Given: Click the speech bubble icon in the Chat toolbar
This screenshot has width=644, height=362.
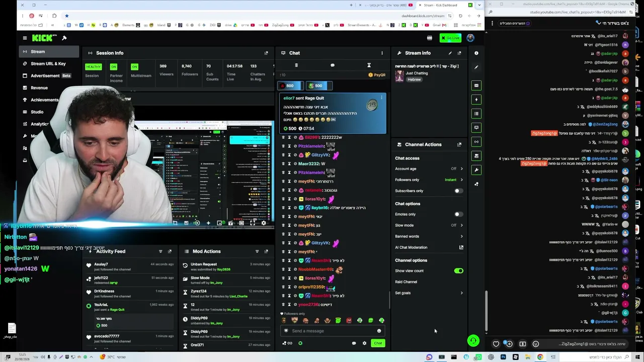Looking at the screenshot, I should coord(332,65).
